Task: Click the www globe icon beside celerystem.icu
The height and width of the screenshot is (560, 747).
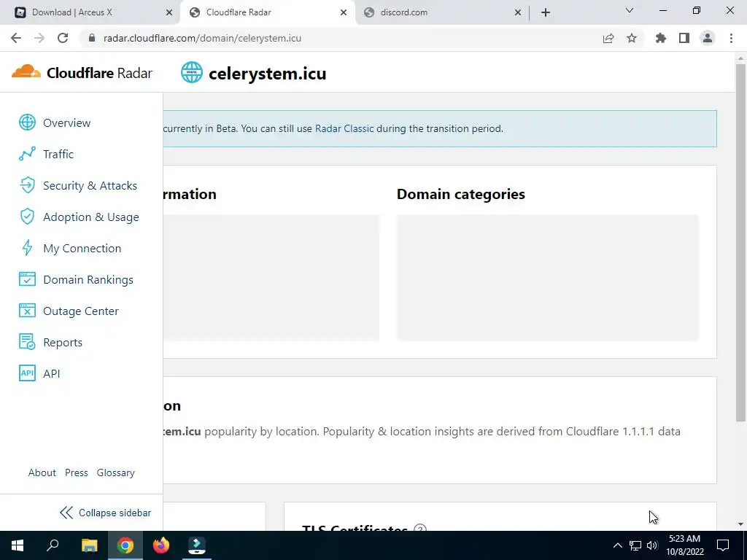Action: (192, 72)
